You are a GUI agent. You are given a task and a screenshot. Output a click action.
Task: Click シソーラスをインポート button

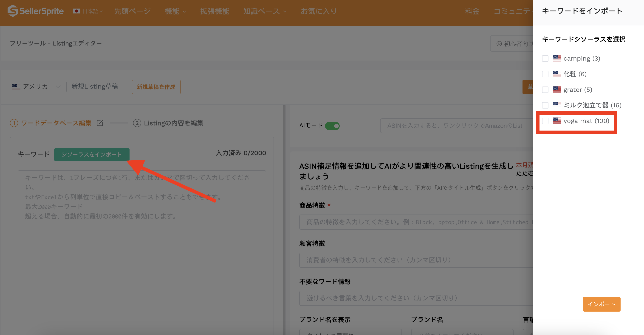[92, 154]
